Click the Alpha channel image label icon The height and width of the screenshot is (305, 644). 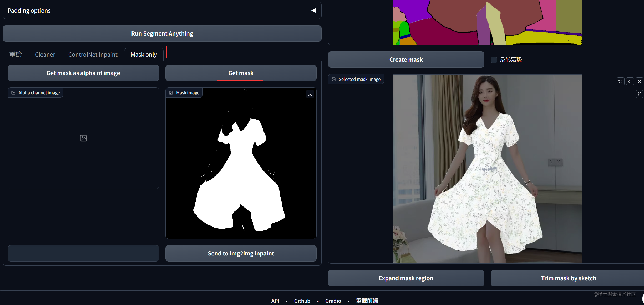pyautogui.click(x=13, y=93)
